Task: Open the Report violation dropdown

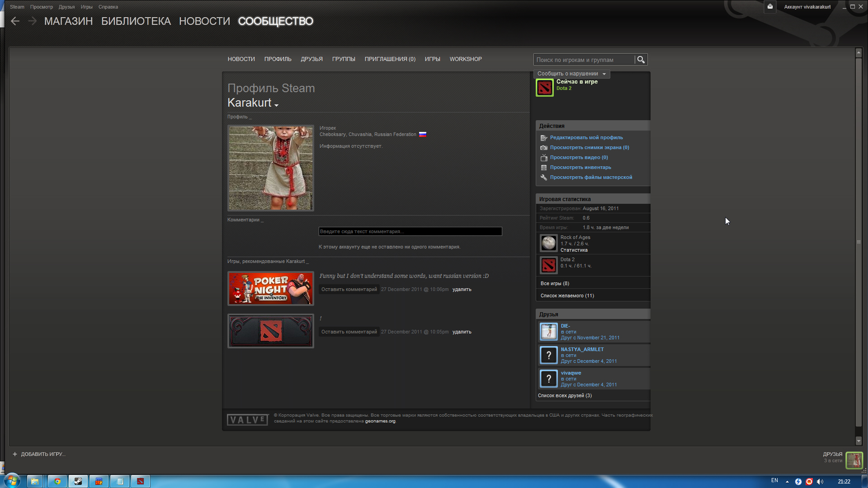Action: (x=571, y=74)
